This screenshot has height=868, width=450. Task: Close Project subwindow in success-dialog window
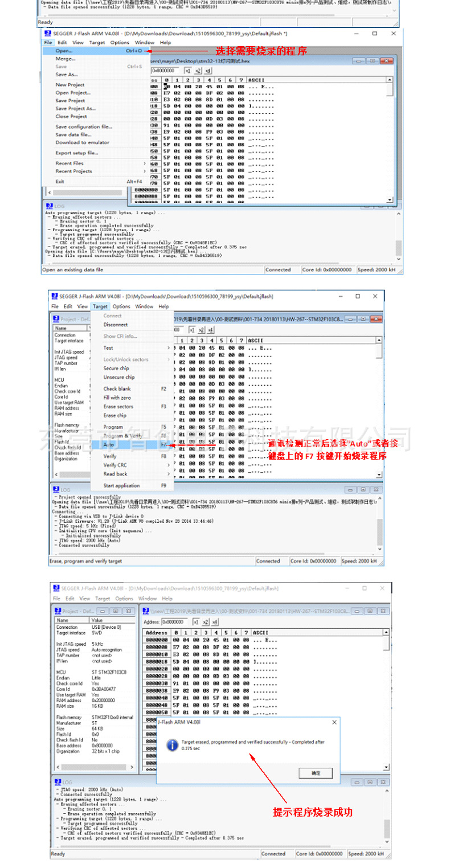(128, 611)
